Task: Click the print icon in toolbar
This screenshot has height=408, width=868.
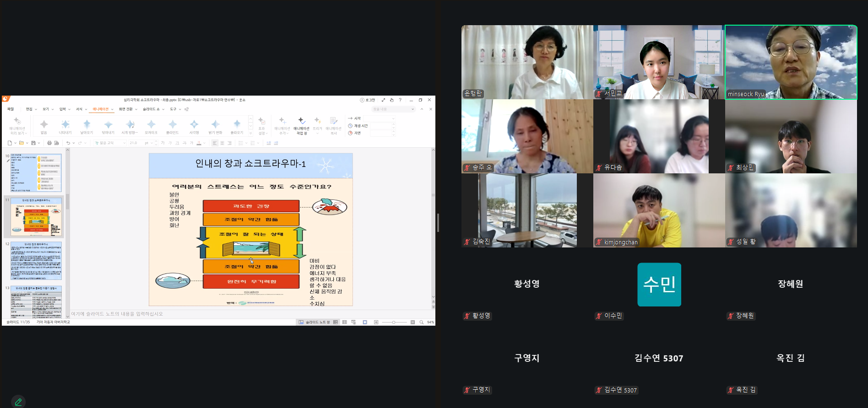Action: [49, 143]
